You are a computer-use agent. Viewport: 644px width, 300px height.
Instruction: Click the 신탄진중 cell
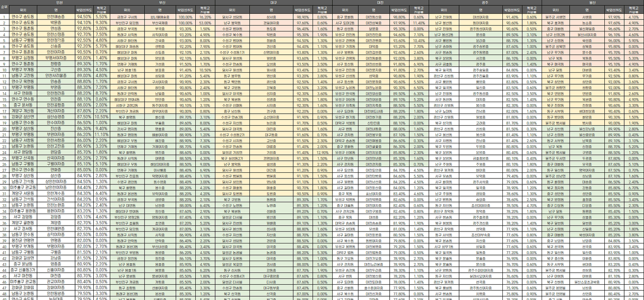374,123
